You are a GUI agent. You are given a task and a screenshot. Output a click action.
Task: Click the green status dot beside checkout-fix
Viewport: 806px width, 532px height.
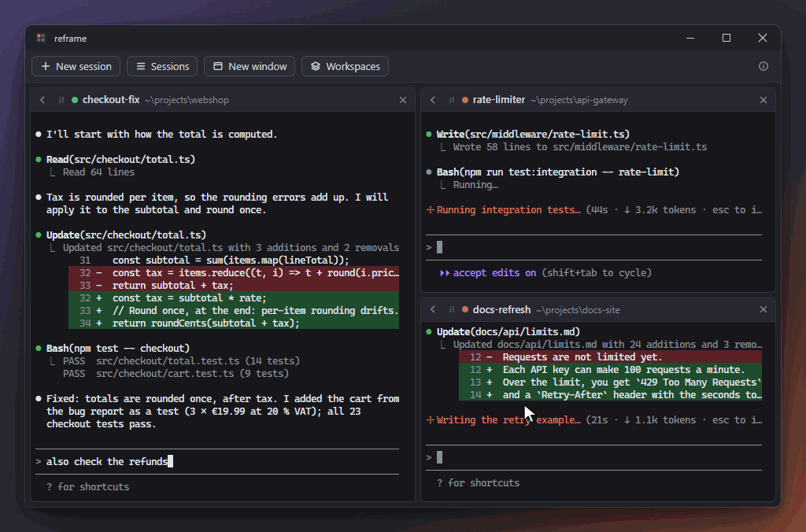(75, 100)
